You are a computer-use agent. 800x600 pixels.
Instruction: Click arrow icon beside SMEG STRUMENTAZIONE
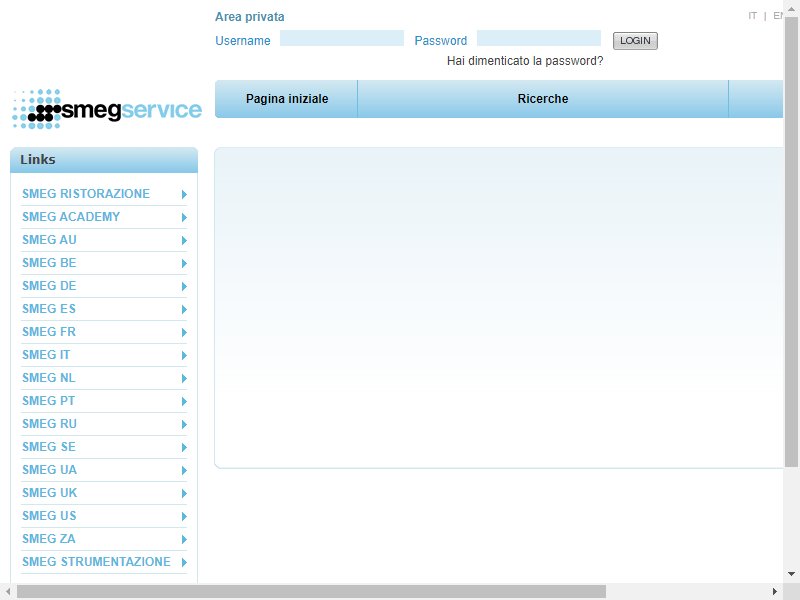(184, 562)
